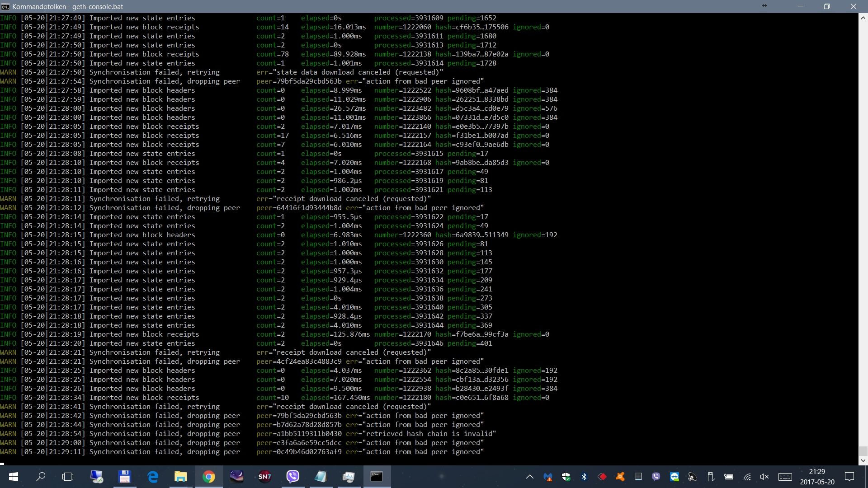Click peer=0c49b46d02763af9 in last line
The image size is (868, 488).
pos(299,452)
